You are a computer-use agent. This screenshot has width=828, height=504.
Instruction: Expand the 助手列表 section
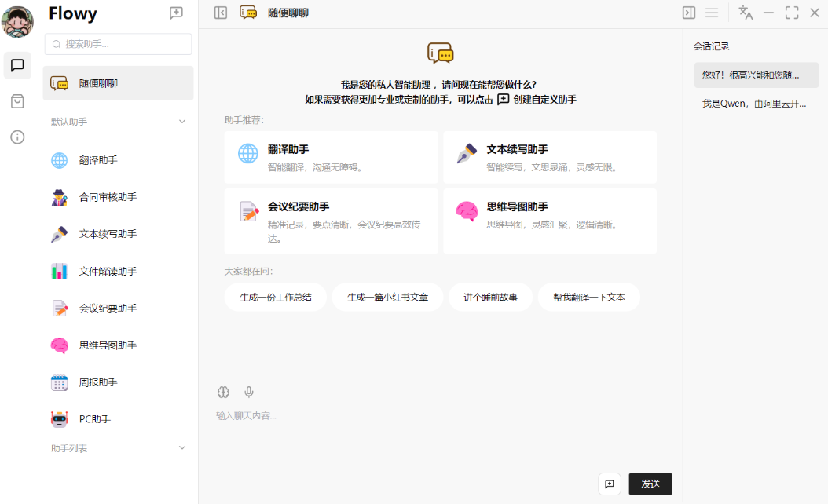point(182,448)
